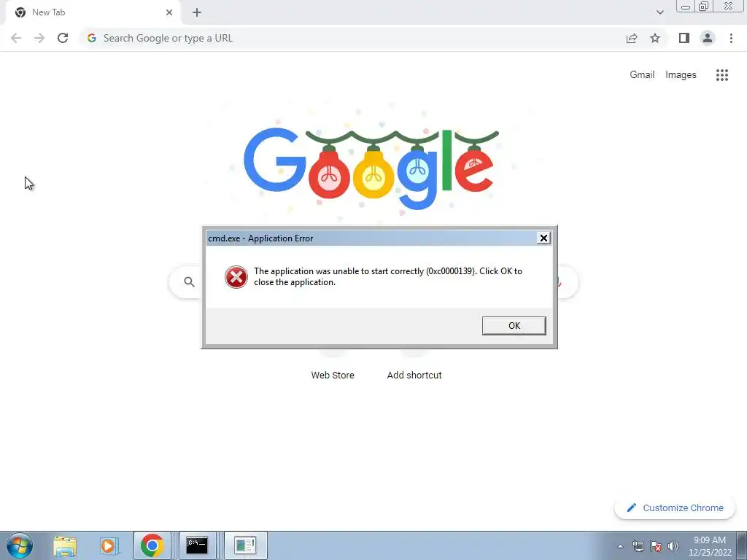
Task: Open a new tab with plus button
Action: click(197, 12)
